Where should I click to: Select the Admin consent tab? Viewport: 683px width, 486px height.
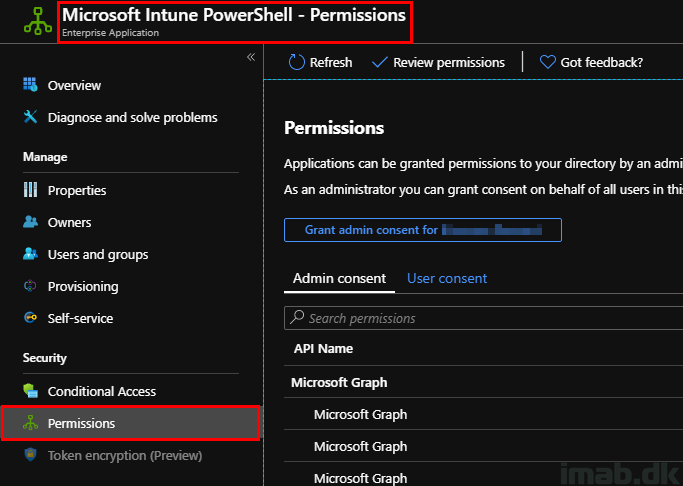point(339,278)
